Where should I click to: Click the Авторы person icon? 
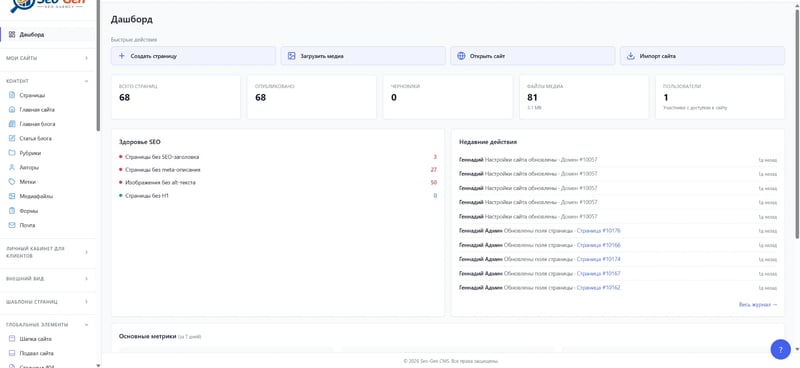[x=12, y=167]
